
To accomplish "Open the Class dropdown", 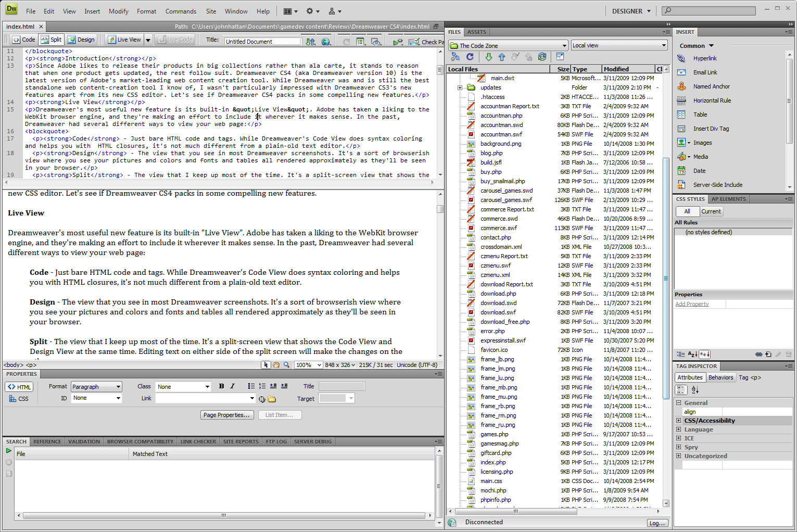I will click(183, 387).
